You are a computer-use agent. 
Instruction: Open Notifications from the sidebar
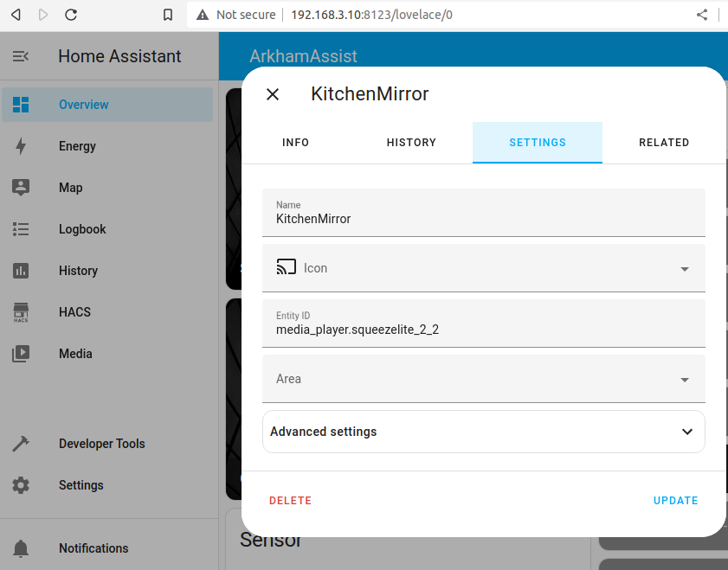point(107,548)
